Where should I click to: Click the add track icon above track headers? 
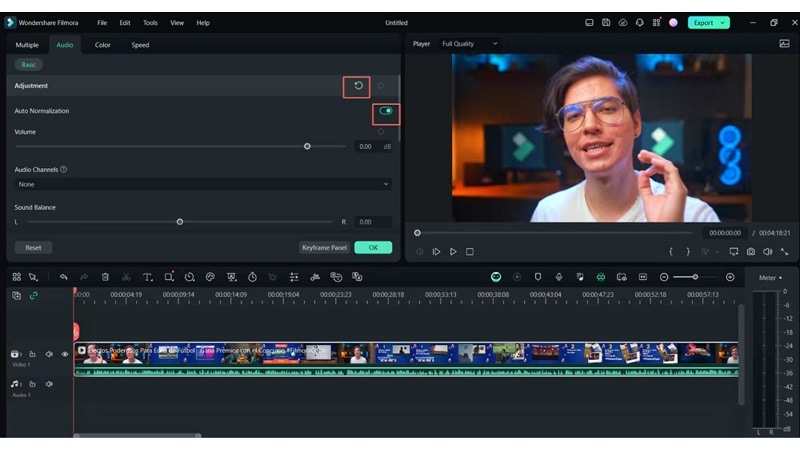click(16, 295)
